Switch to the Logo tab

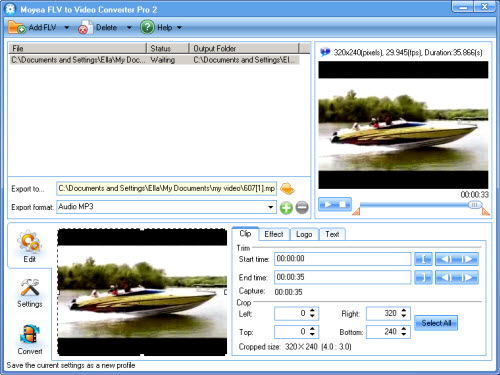pyautogui.click(x=304, y=234)
